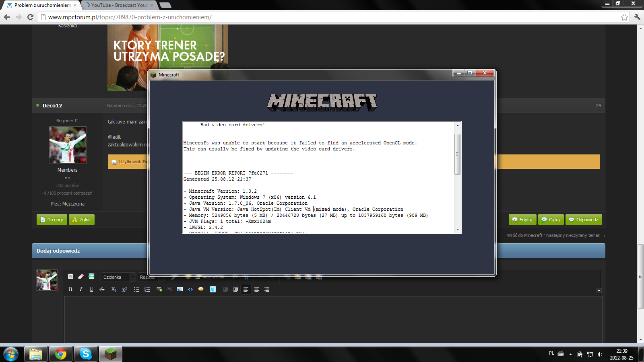Open the Chrome wrench settings menu

coord(637,17)
